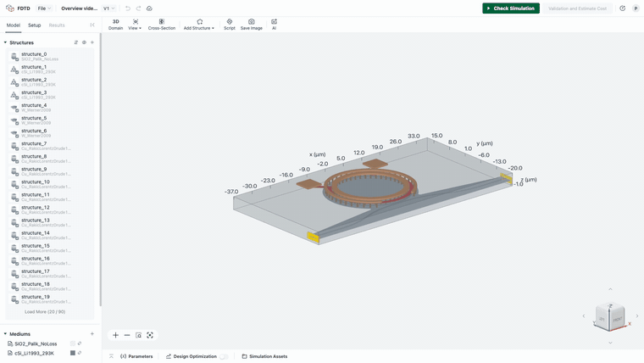Switch to the Model tab
The width and height of the screenshot is (644, 363).
pyautogui.click(x=14, y=25)
